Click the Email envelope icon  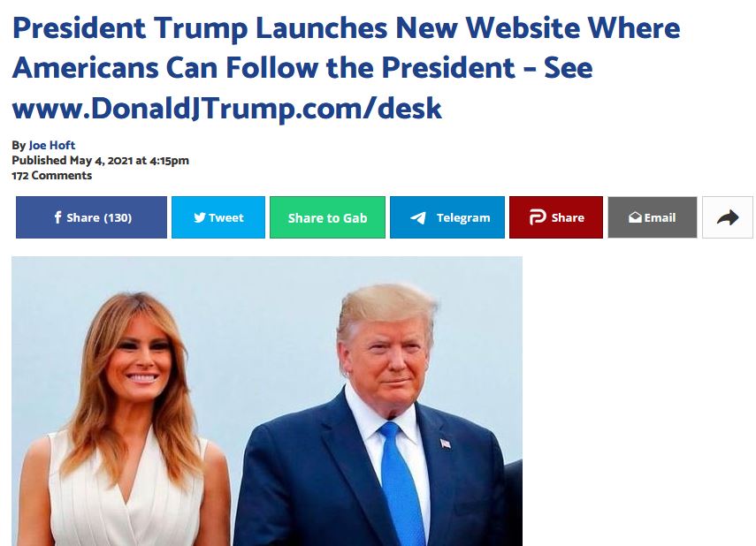pyautogui.click(x=636, y=218)
